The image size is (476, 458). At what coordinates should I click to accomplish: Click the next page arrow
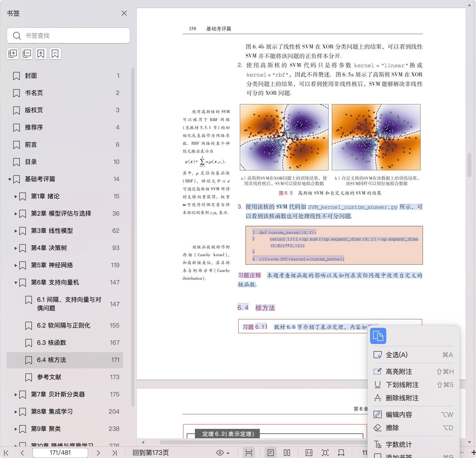[x=98, y=453]
